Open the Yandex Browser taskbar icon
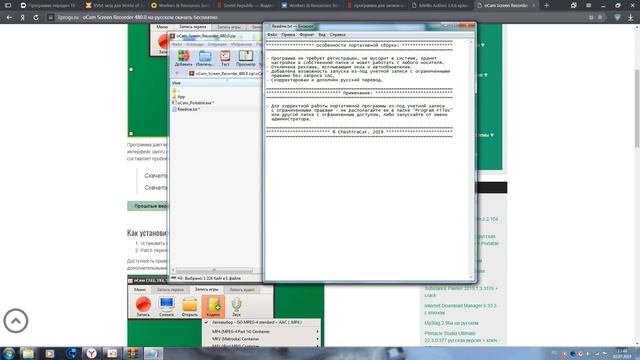 (x=92, y=353)
